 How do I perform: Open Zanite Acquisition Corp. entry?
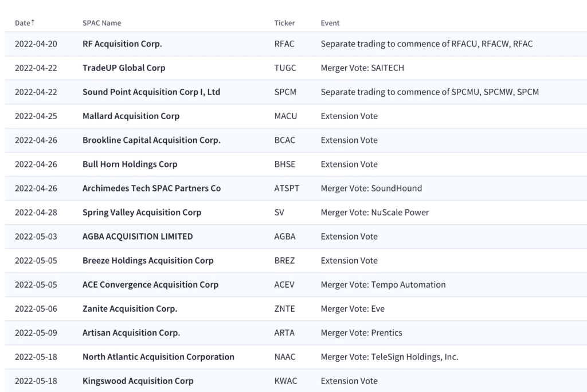[130, 308]
